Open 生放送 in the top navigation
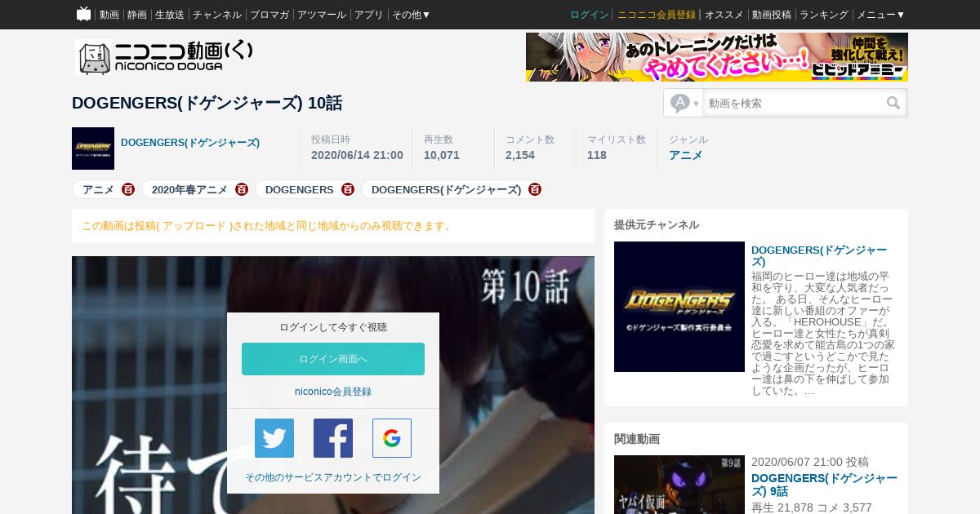Screen dimensions: 980x514 point(170,15)
